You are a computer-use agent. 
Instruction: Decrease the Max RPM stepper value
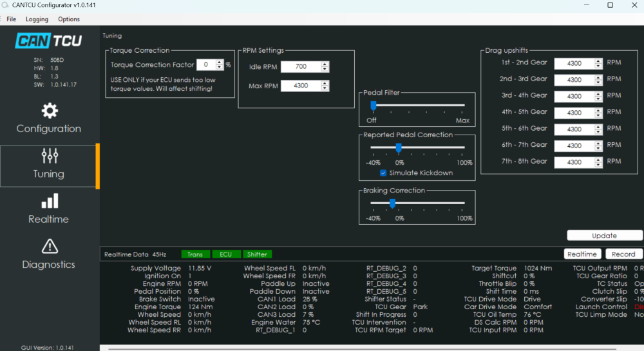pyautogui.click(x=325, y=88)
